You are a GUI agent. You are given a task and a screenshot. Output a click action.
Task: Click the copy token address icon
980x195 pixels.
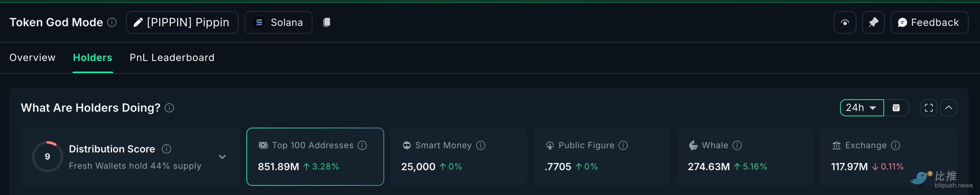[x=326, y=22]
